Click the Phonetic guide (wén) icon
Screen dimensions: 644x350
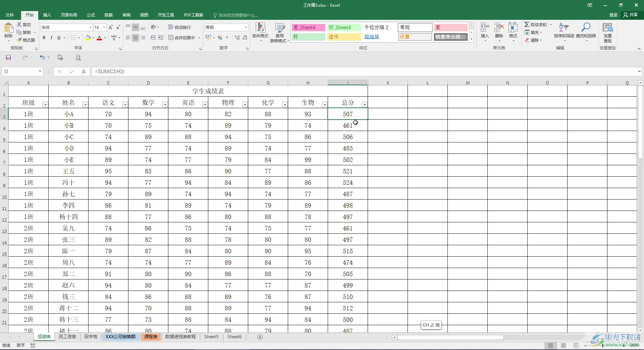pyautogui.click(x=114, y=38)
